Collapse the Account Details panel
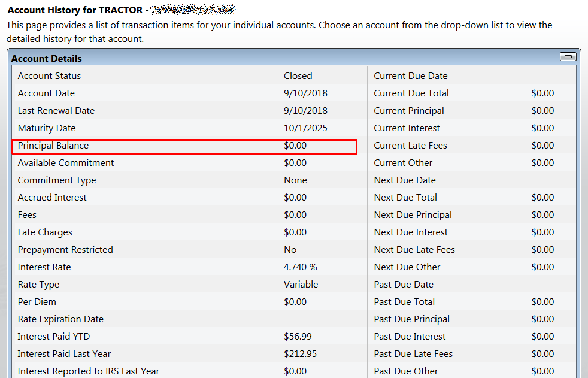The height and width of the screenshot is (378, 588). click(568, 57)
